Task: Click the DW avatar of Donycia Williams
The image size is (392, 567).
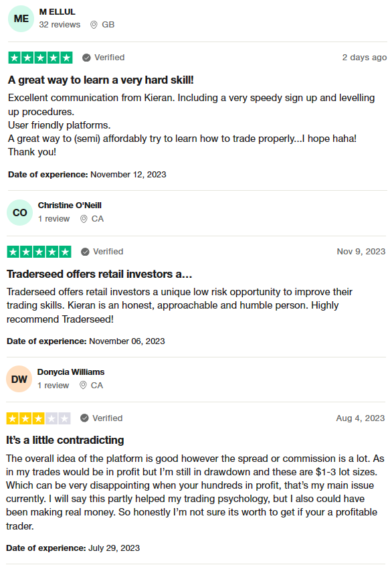Action: 19,380
